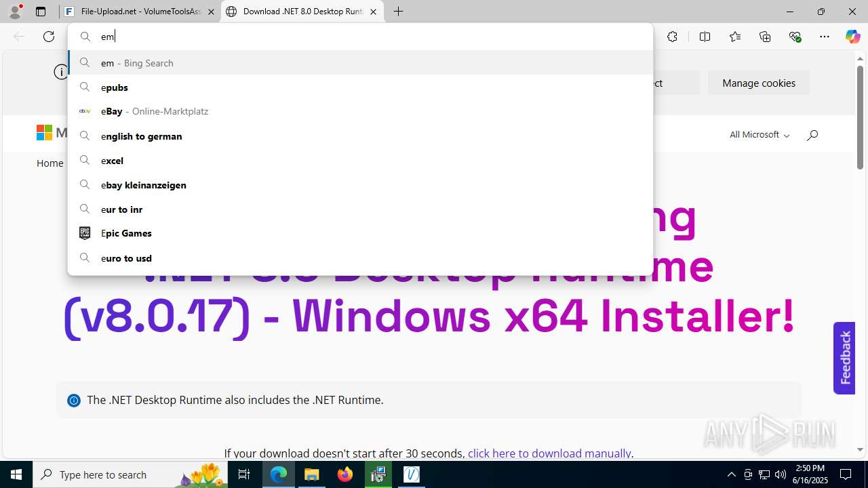Open Settings and more ellipsis menu
The width and height of the screenshot is (868, 488).
[825, 37]
